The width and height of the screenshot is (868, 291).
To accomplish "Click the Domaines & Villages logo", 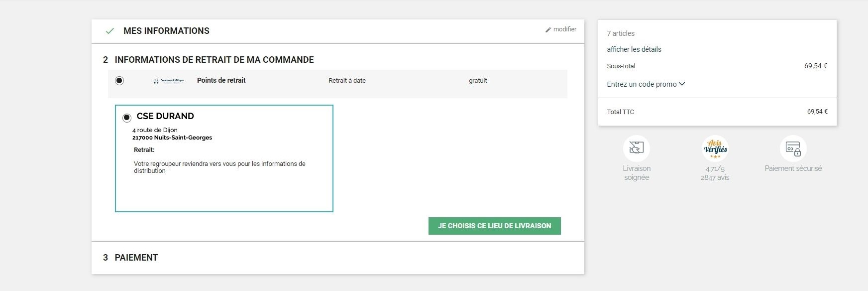I will [x=169, y=81].
